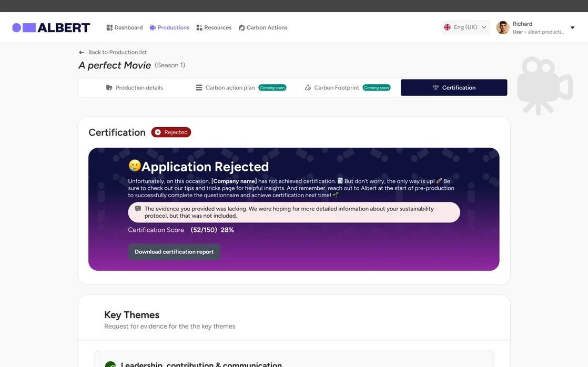Click the X icon in Rejected badge

click(158, 132)
